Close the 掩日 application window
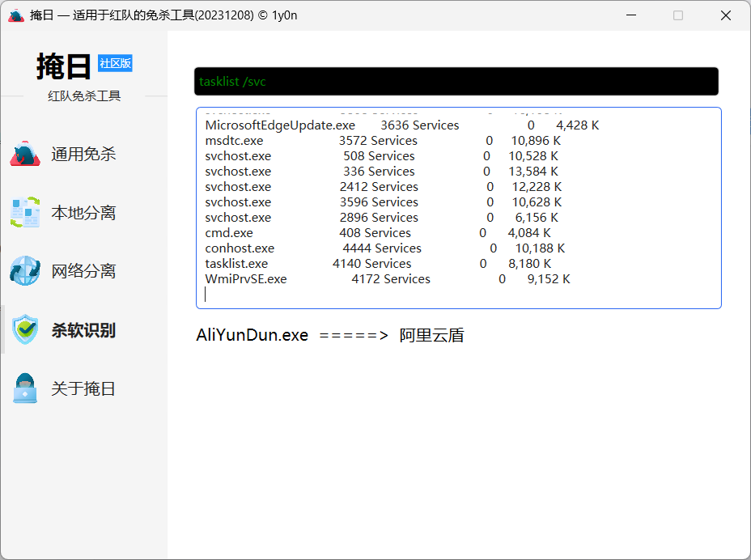The height and width of the screenshot is (560, 751). (726, 15)
